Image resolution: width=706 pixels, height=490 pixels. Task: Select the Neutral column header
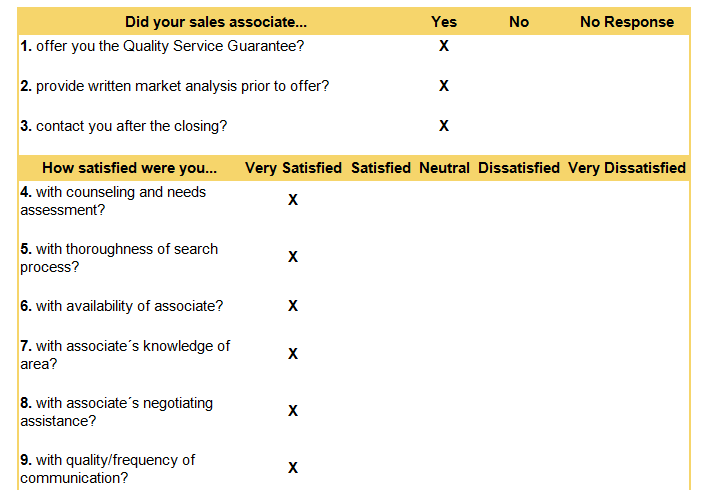[444, 168]
